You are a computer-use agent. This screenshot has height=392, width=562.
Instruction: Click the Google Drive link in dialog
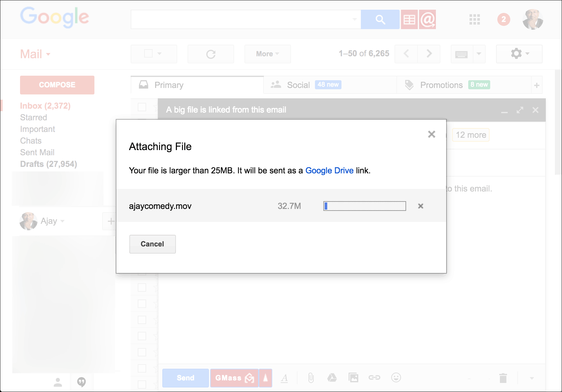[329, 170]
